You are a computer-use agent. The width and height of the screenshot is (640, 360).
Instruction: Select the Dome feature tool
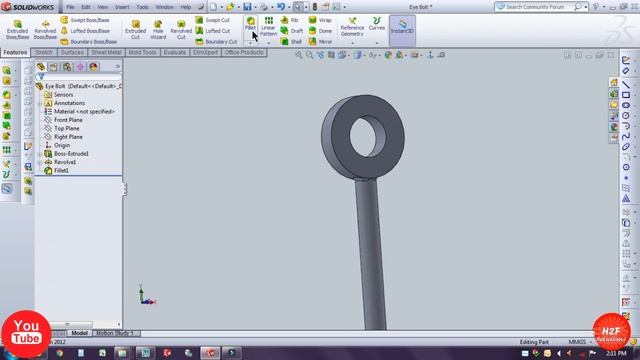320,31
